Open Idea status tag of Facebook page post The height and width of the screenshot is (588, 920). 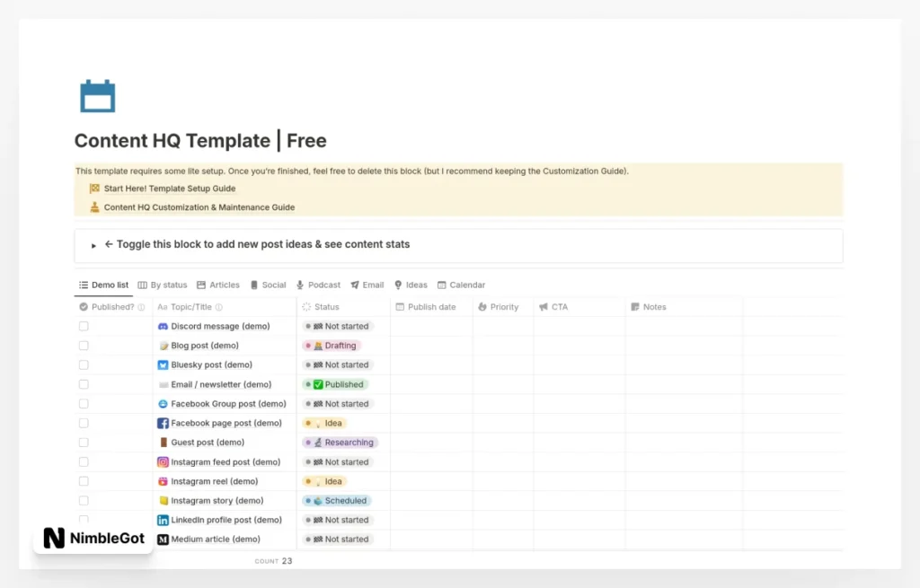coord(324,423)
